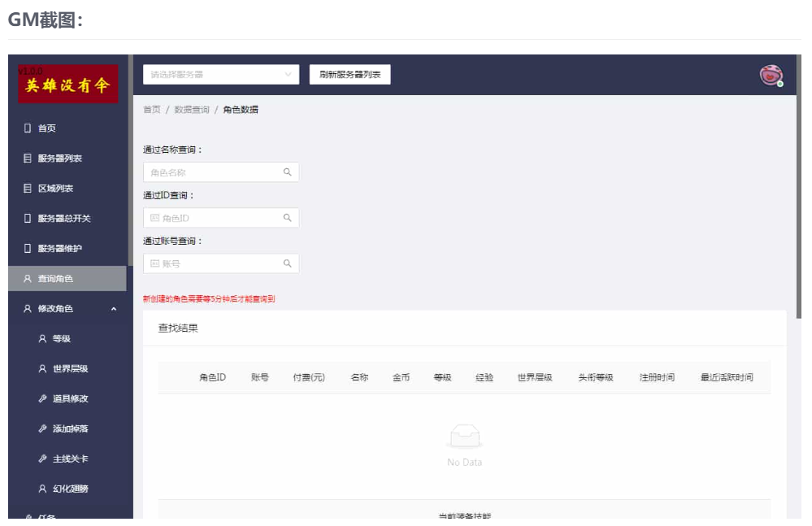Click the 名称 column header
The width and height of the screenshot is (812, 526).
(359, 377)
